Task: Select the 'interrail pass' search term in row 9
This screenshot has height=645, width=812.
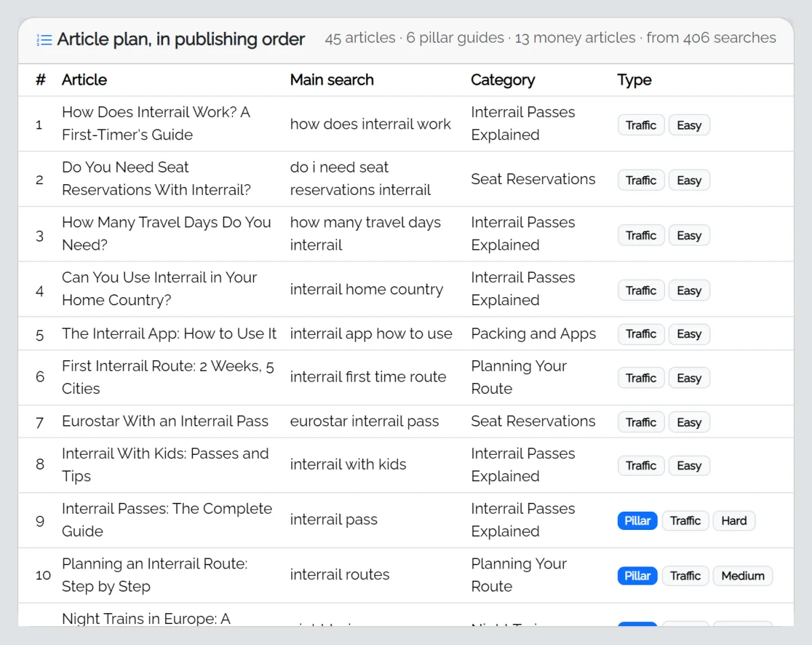Action: (334, 520)
